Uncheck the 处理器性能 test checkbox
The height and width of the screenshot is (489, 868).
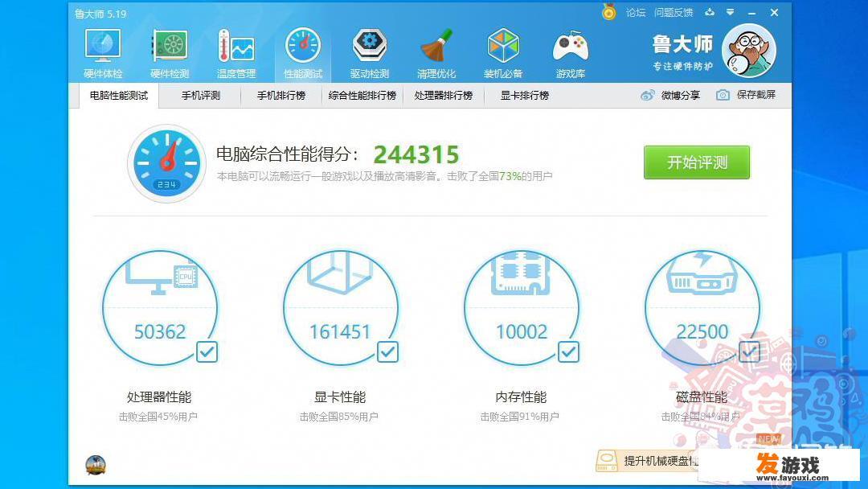point(207,351)
